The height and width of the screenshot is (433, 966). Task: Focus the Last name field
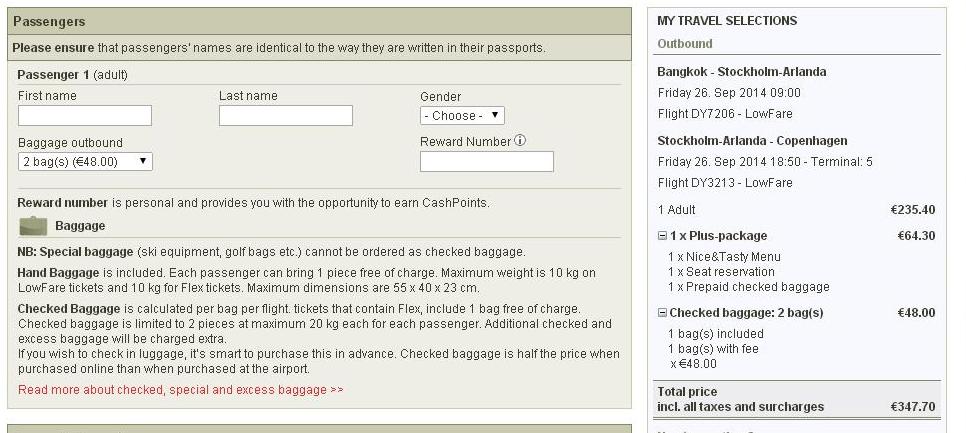click(x=285, y=116)
